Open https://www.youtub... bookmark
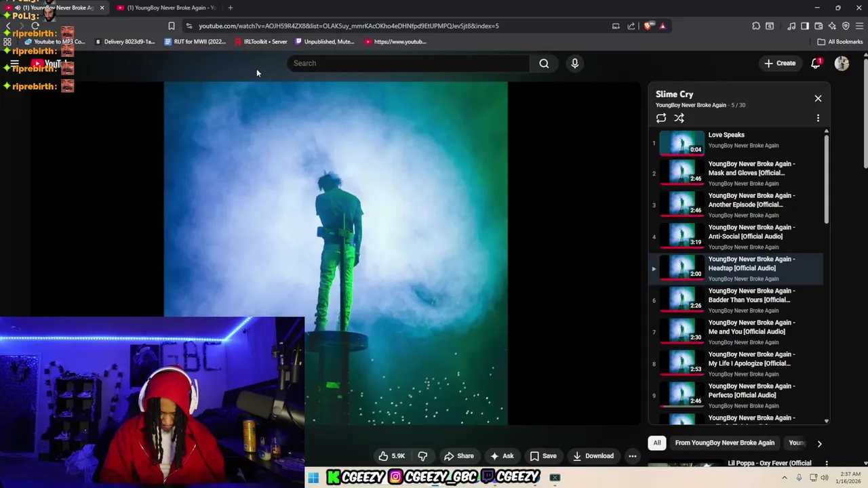Image resolution: width=868 pixels, height=488 pixels. click(395, 41)
